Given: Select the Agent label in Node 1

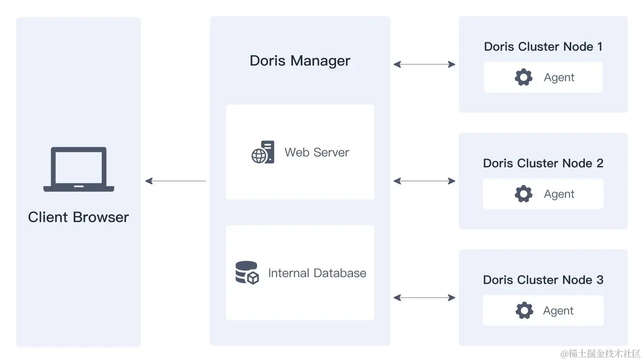Looking at the screenshot, I should [558, 77].
